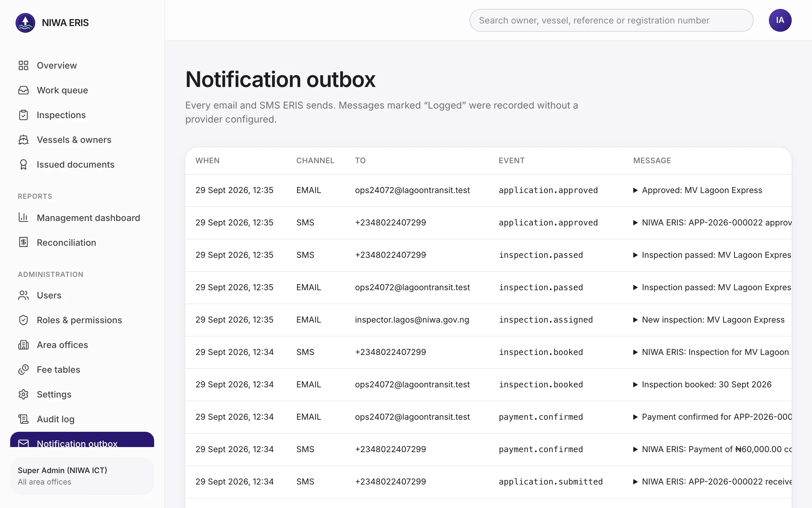
Task: Expand 'Inspection booked: 30 Sept 2026' message
Action: [702, 384]
